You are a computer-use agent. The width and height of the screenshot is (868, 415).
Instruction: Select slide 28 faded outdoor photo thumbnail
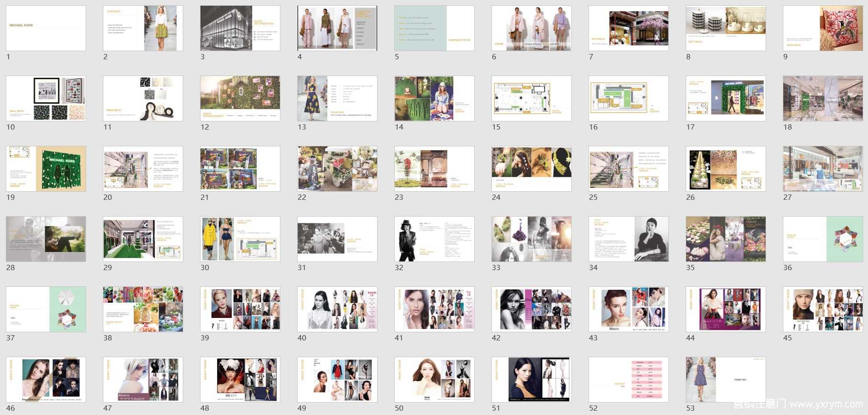pyautogui.click(x=46, y=239)
